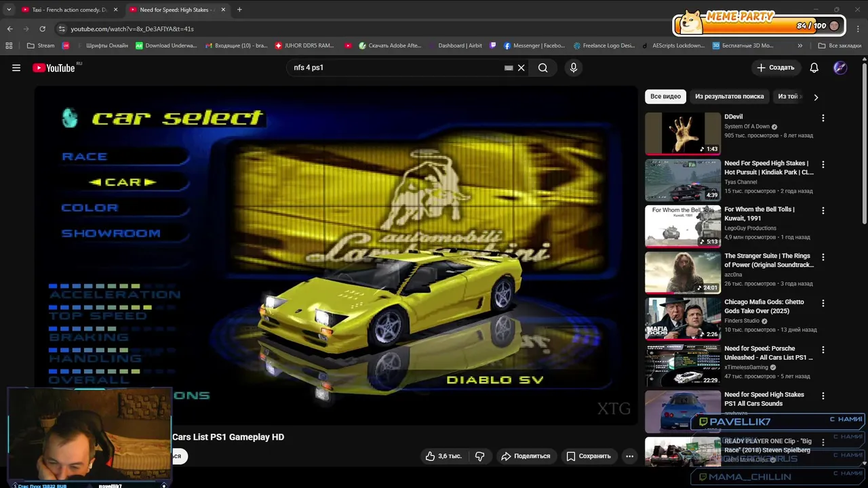Clear the search query with the X
This screenshot has height=488, width=868.
click(521, 68)
